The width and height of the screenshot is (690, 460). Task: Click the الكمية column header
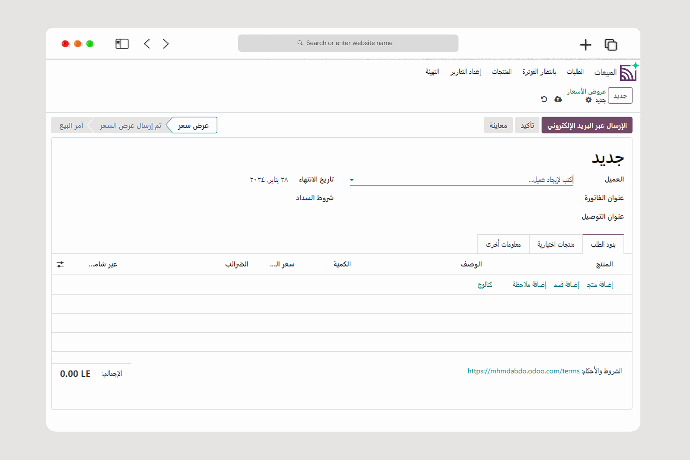pos(342,264)
